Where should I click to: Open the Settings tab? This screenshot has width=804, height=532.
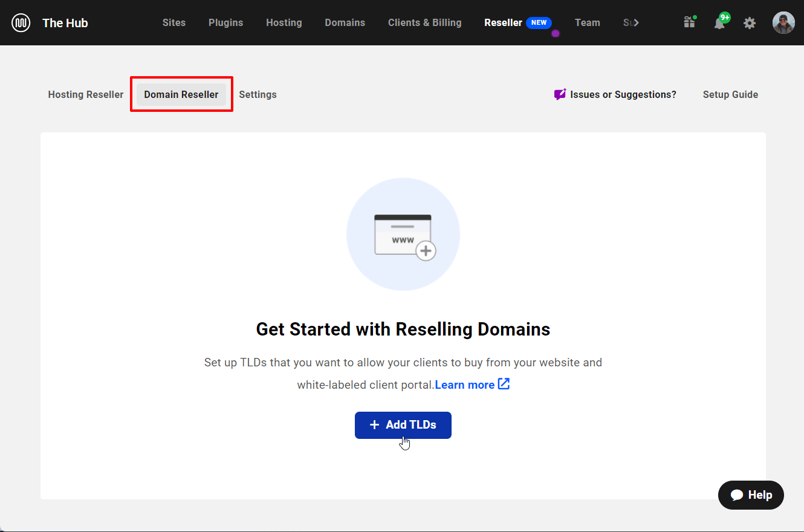[x=258, y=94]
